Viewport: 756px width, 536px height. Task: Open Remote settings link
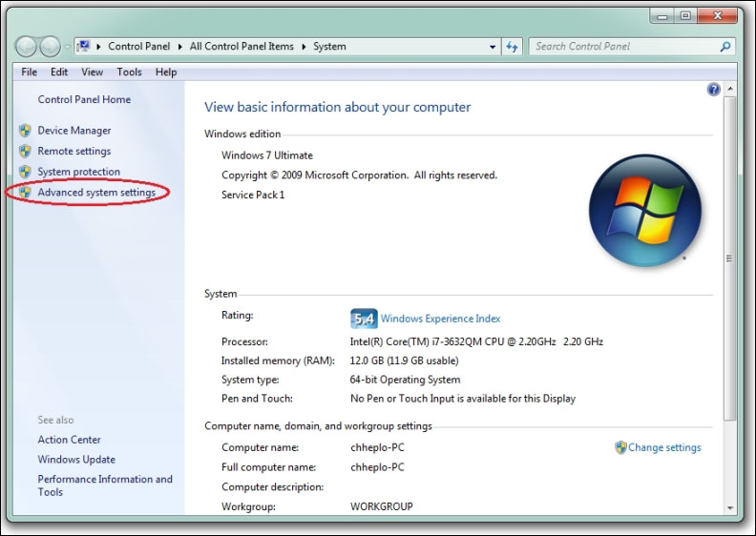pos(74,152)
